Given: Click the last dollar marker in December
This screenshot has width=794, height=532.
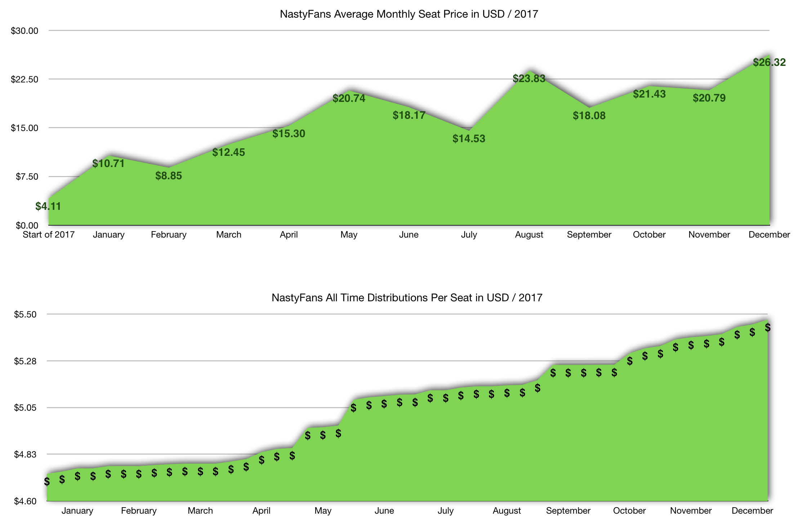Looking at the screenshot, I should [x=768, y=328].
